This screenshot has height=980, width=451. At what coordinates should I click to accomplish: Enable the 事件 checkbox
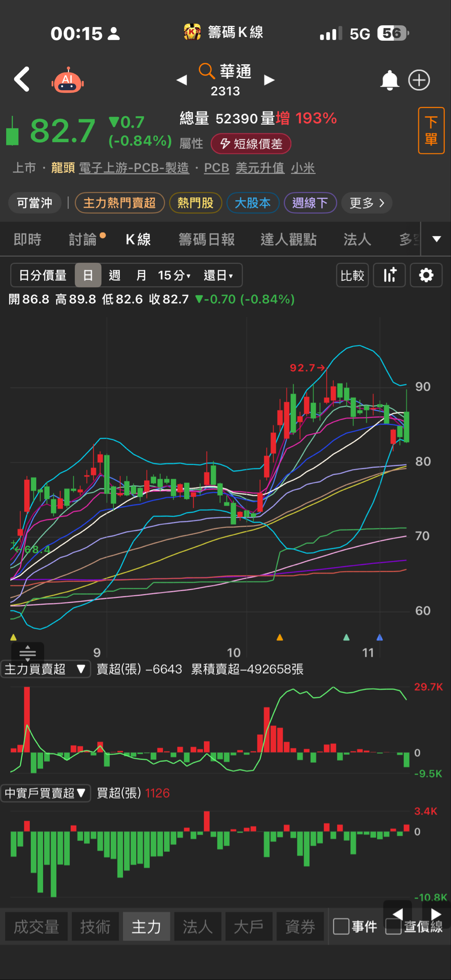341,926
